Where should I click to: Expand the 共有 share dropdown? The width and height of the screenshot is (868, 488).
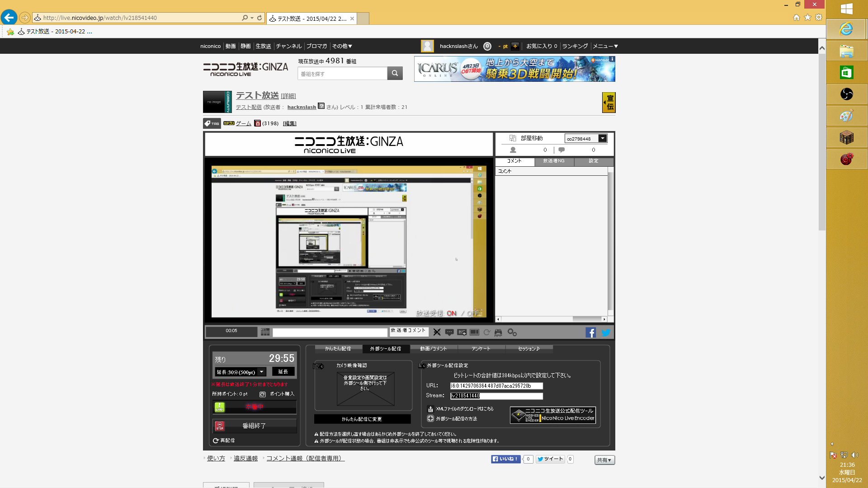[604, 460]
